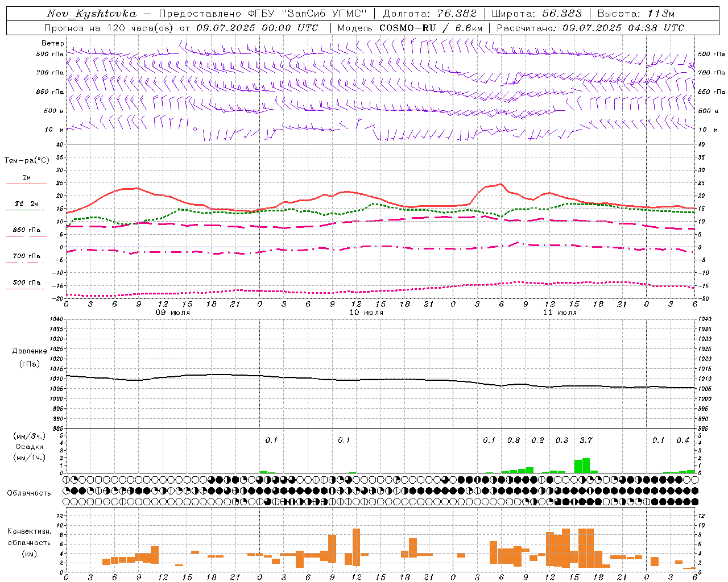Click the calculated time 04:38 UTC
This screenshot has height=582, width=728.
click(x=656, y=28)
